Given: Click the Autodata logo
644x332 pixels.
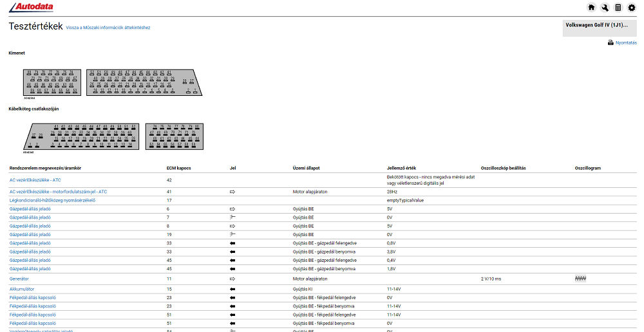Looking at the screenshot, I should click(x=31, y=7).
